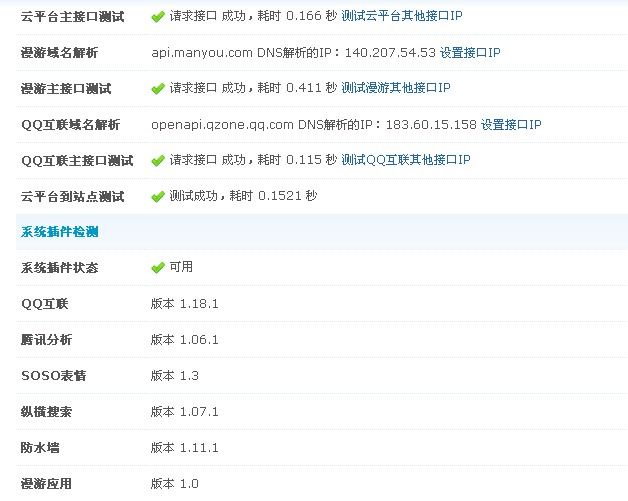Click value 版本 1.07.1
628x501 pixels.
[x=185, y=412]
